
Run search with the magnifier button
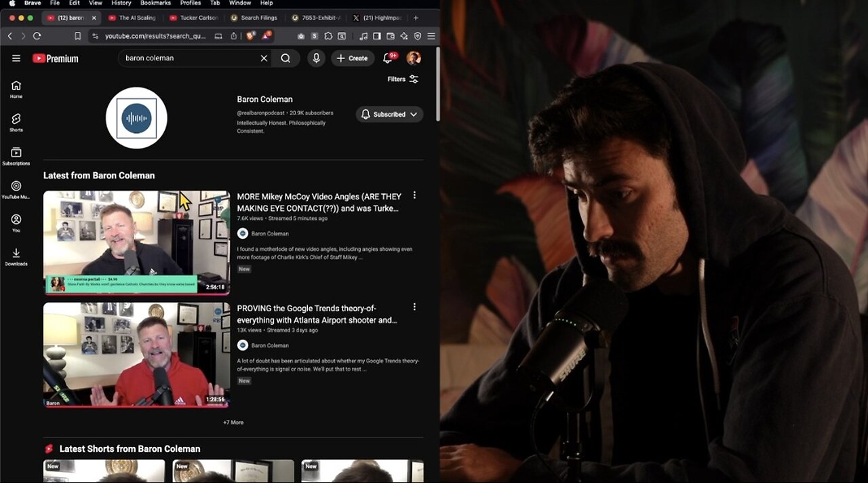tap(286, 58)
